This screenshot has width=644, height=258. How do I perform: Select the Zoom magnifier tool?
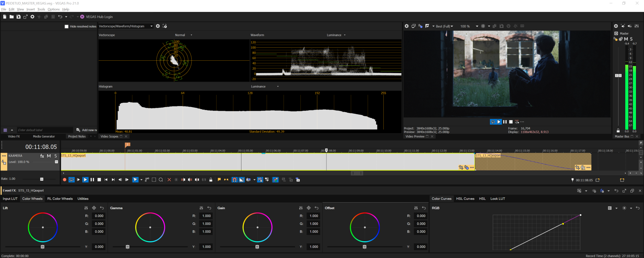click(x=161, y=180)
